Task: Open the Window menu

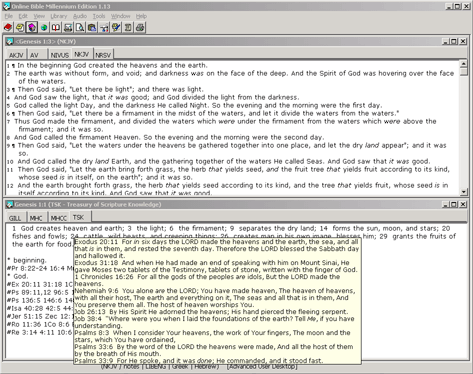Action: tap(120, 16)
